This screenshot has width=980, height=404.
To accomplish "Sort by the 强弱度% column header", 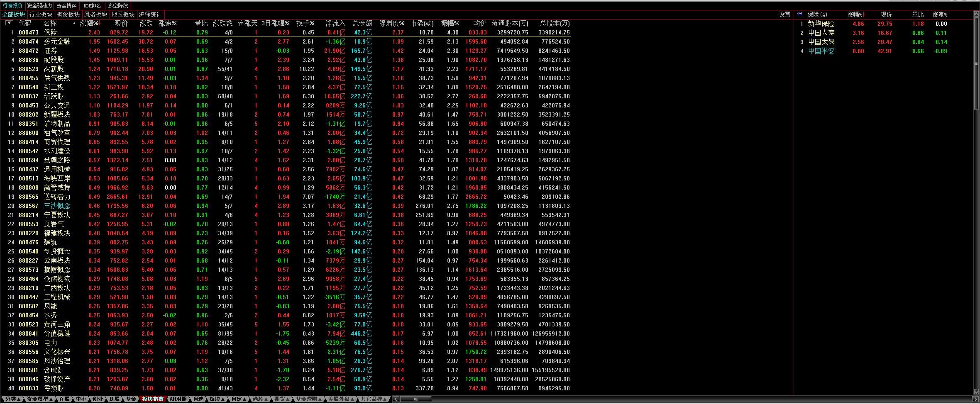I will [x=392, y=23].
